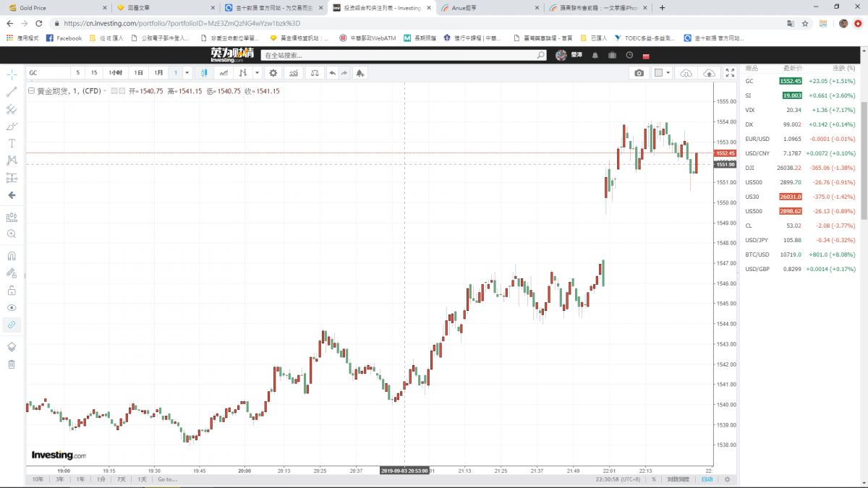This screenshot has height=488, width=868.
Task: Select the trend line drawing tool
Action: pyautogui.click(x=12, y=92)
